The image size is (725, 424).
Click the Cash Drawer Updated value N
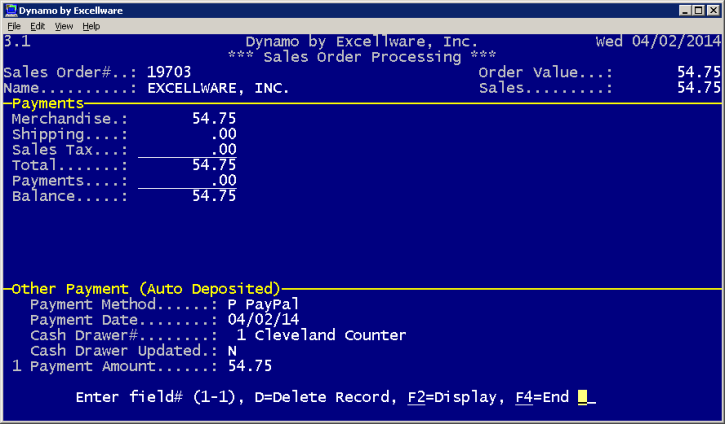[232, 351]
